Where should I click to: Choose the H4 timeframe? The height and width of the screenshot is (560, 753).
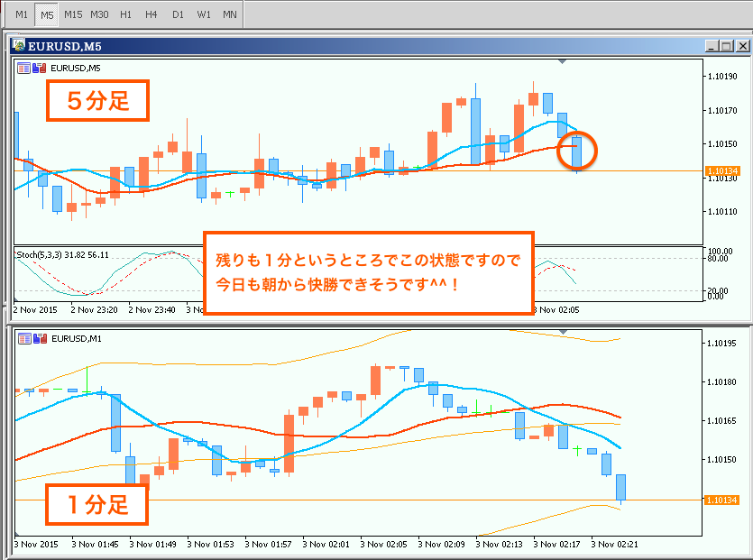click(x=152, y=14)
